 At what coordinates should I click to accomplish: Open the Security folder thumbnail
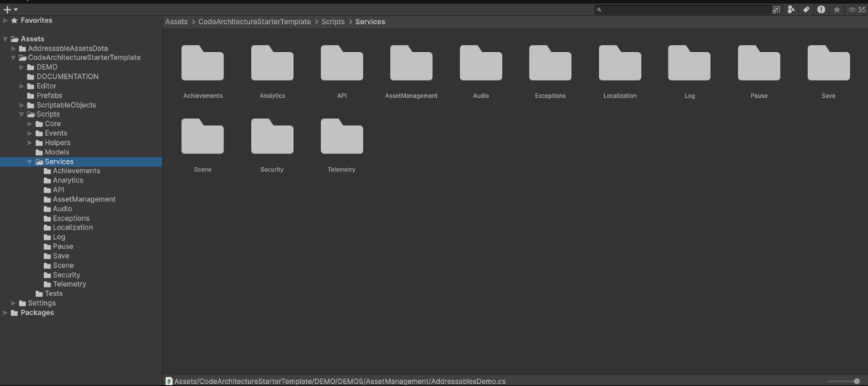(272, 136)
